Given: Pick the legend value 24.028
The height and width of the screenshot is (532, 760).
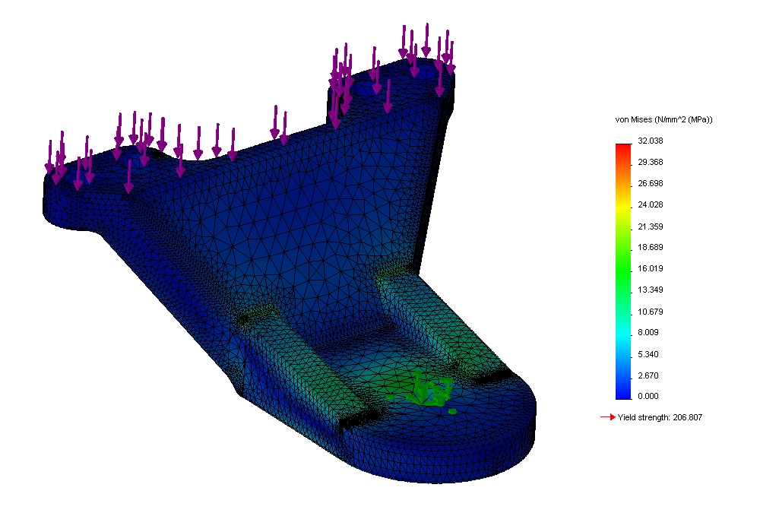Looking at the screenshot, I should point(651,205).
